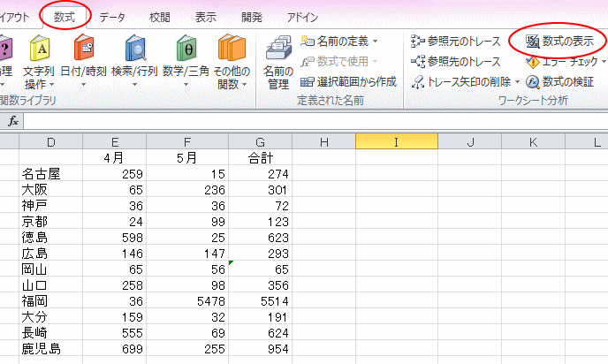
Task: Switch to the 校閲 tab
Action: click(160, 18)
